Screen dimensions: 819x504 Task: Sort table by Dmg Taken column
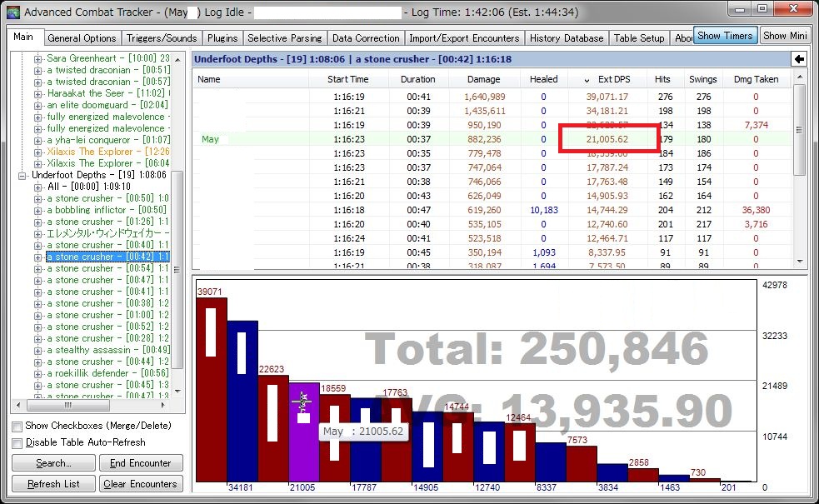(x=756, y=79)
